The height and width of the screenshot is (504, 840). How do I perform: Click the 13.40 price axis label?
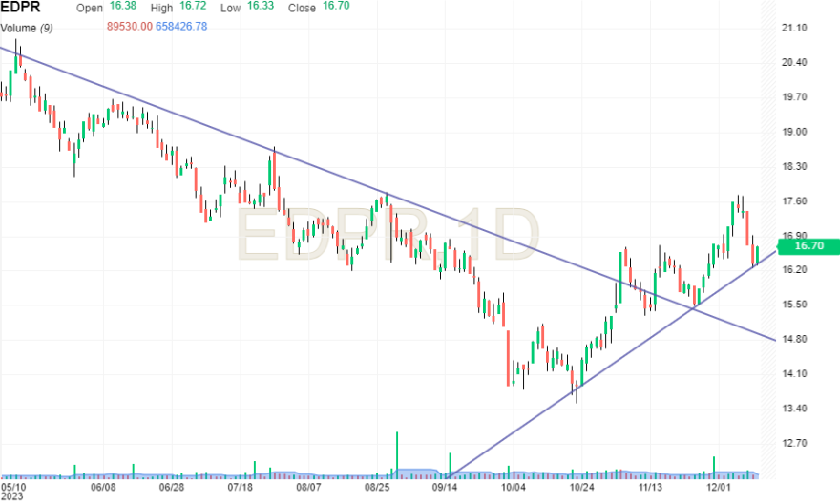click(x=794, y=409)
